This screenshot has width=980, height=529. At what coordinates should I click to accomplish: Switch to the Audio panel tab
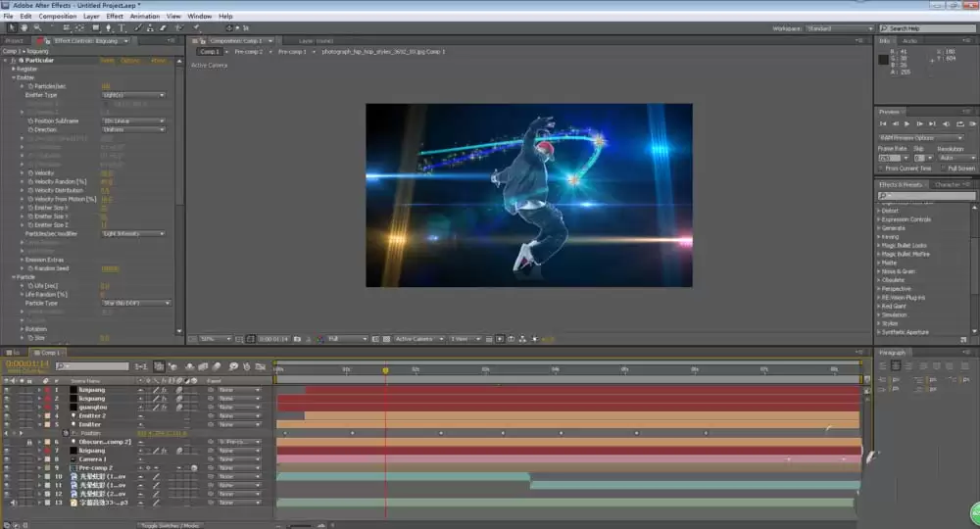[x=909, y=40]
